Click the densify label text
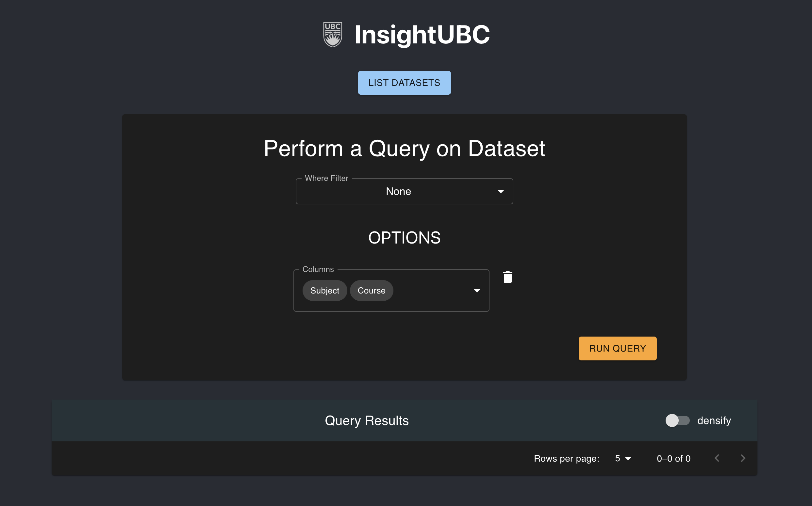 714,421
